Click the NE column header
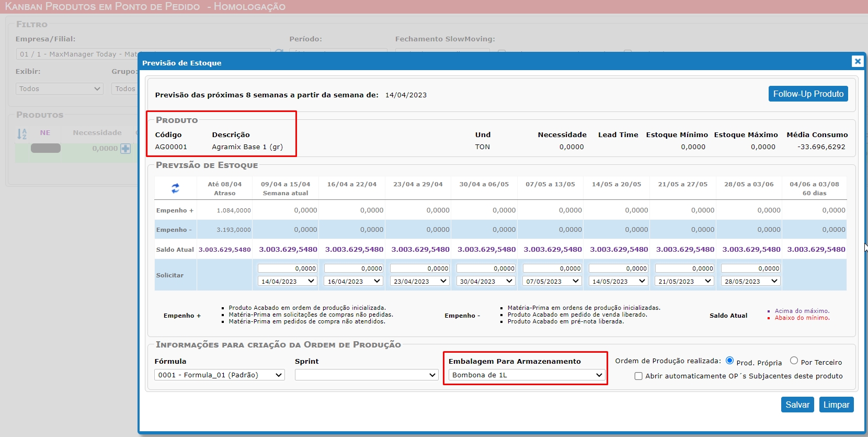The height and width of the screenshot is (437, 868). (x=45, y=133)
